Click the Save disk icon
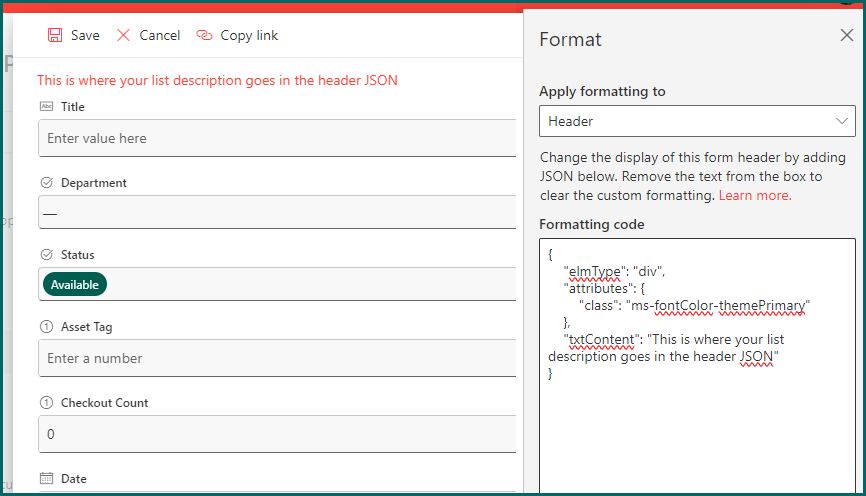This screenshot has width=866, height=496. (x=55, y=35)
